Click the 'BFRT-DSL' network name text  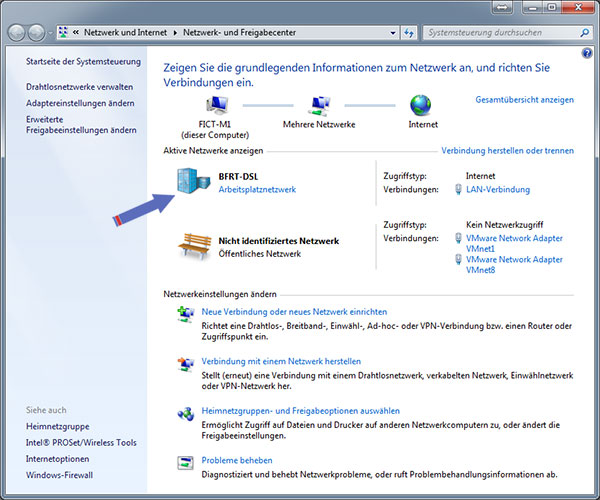(x=238, y=177)
